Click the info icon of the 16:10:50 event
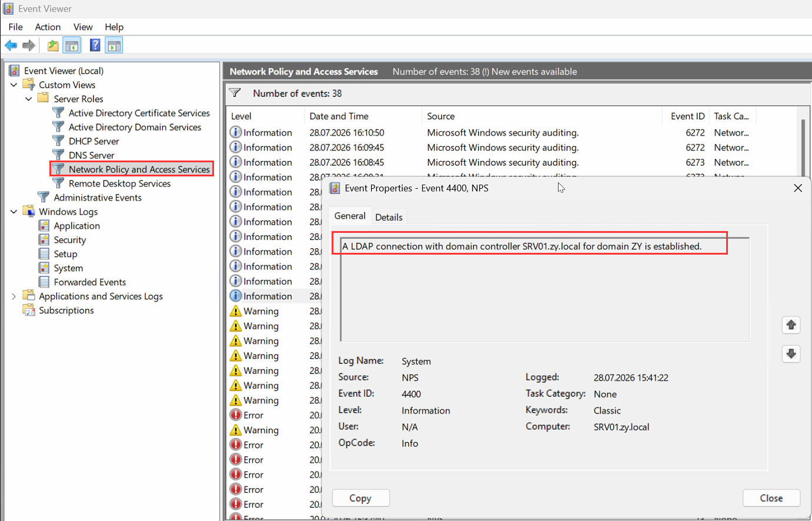 click(x=236, y=132)
